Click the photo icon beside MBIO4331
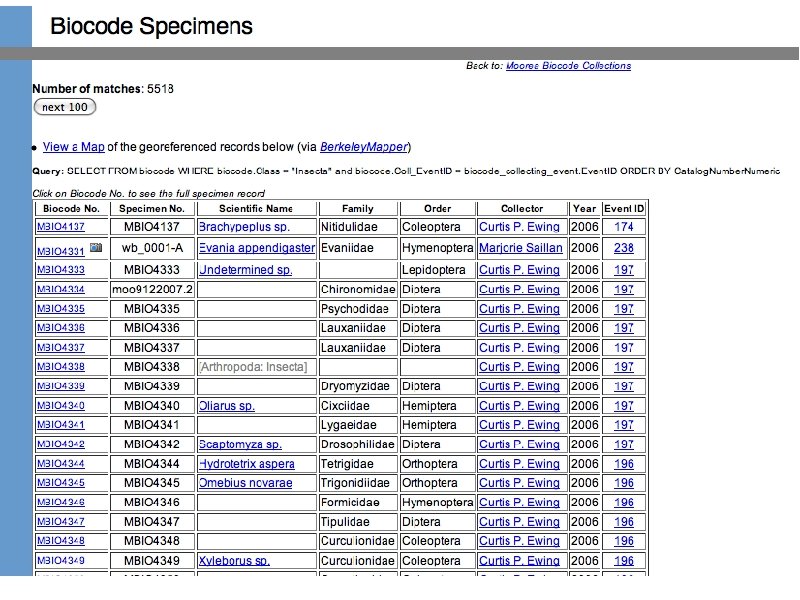800x600 pixels. 95,247
